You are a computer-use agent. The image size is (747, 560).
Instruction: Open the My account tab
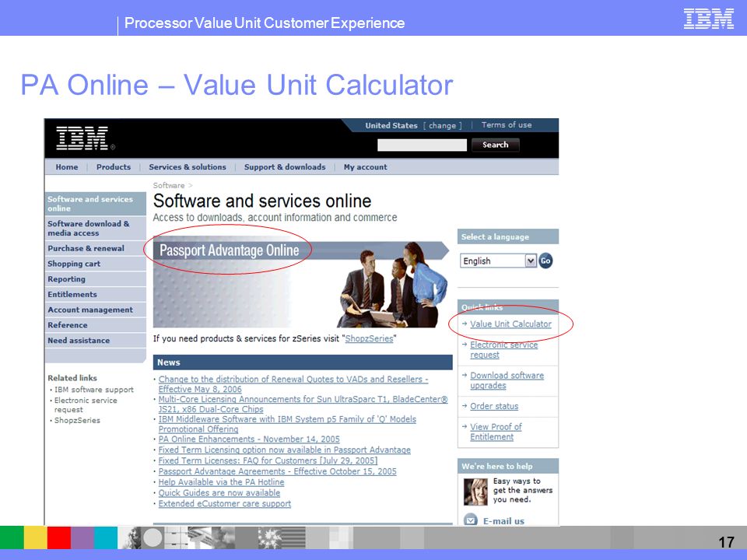point(366,167)
